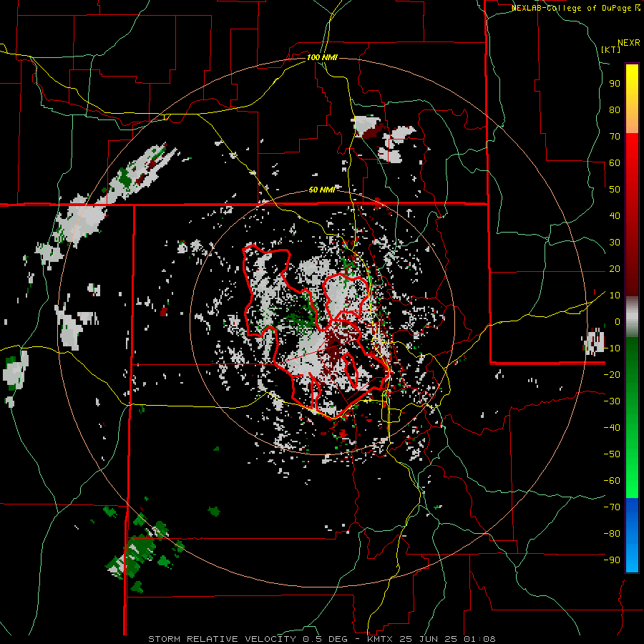Click the 80 value on velocity scale
This screenshot has width=644, height=644.
(x=615, y=109)
